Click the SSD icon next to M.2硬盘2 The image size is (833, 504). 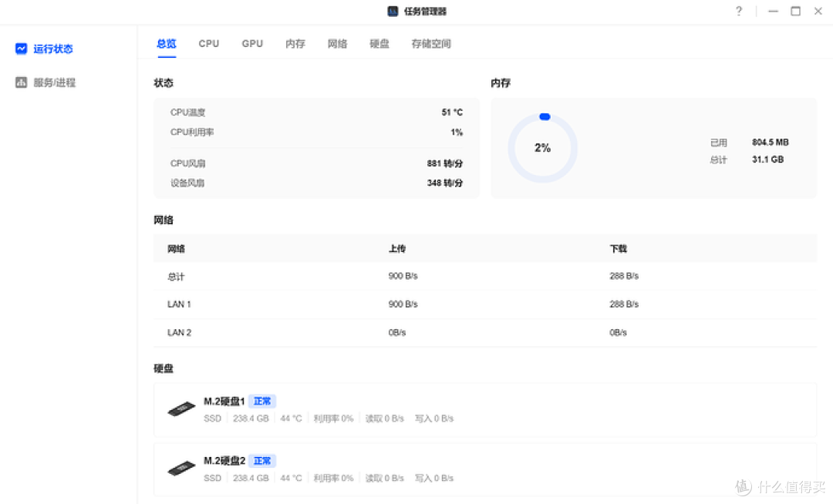point(180,467)
